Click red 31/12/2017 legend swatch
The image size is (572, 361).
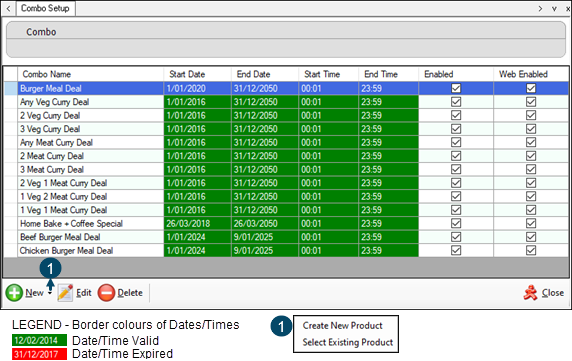tap(39, 354)
